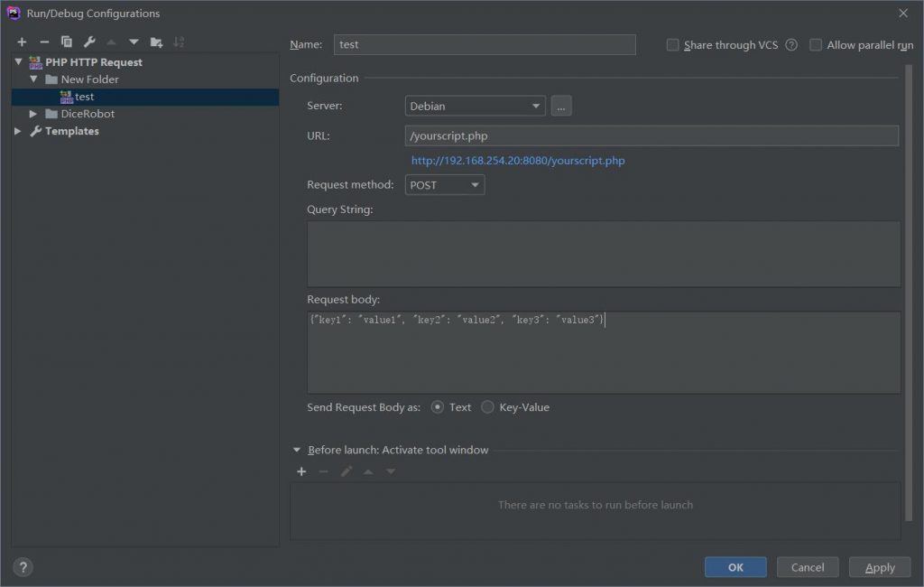Collapse PHP HTTP Request tree node
Image resolution: width=924 pixels, height=587 pixels.
click(18, 62)
